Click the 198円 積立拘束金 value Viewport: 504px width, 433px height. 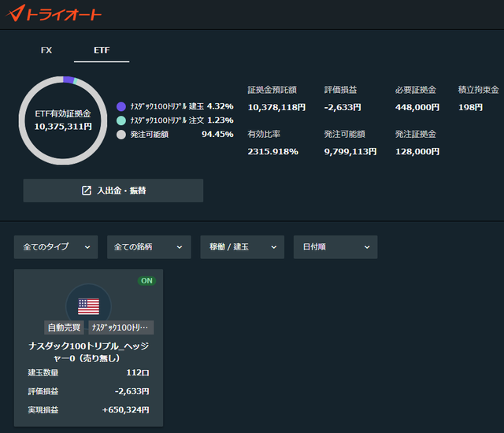tap(470, 107)
